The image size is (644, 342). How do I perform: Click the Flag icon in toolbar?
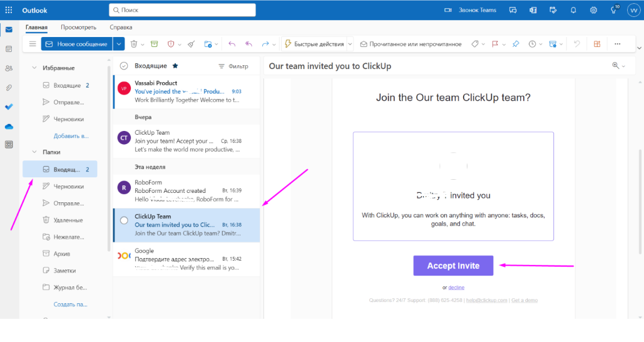pos(495,44)
